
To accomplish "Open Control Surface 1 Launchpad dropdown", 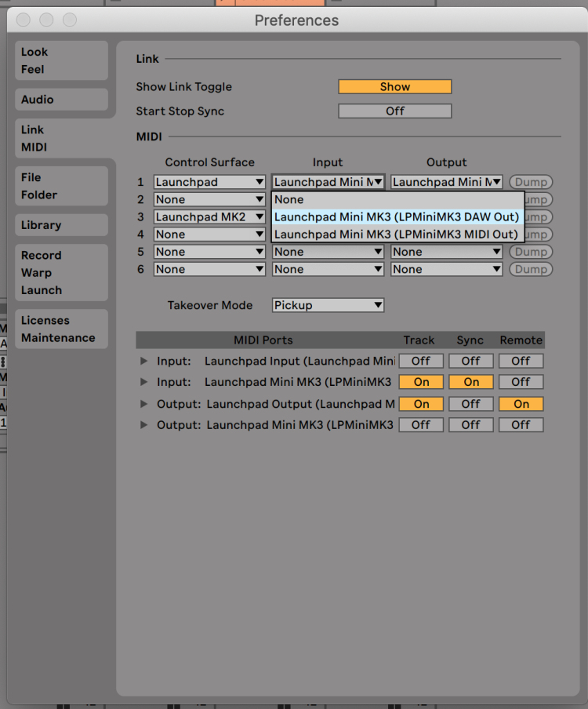I will [x=209, y=182].
